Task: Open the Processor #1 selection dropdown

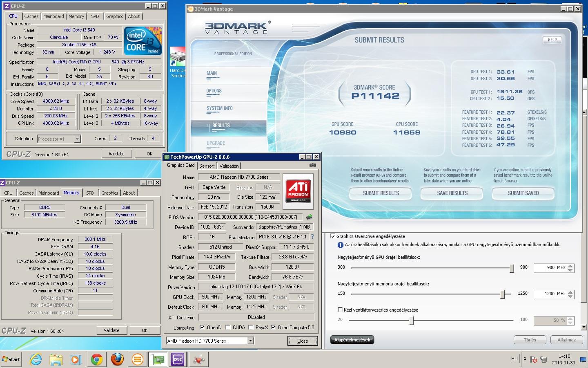Action: (77, 139)
